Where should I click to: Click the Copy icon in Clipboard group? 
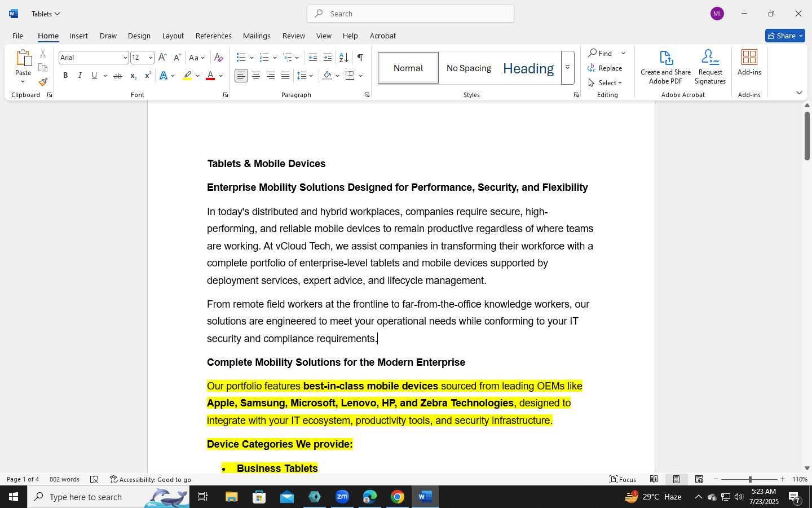click(43, 68)
